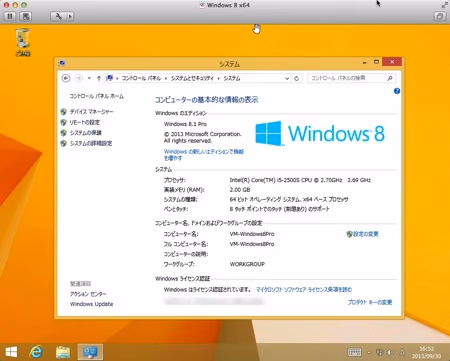Click プロダクト キーの変更 link
Screen dimensions: 450x361
click(x=370, y=302)
